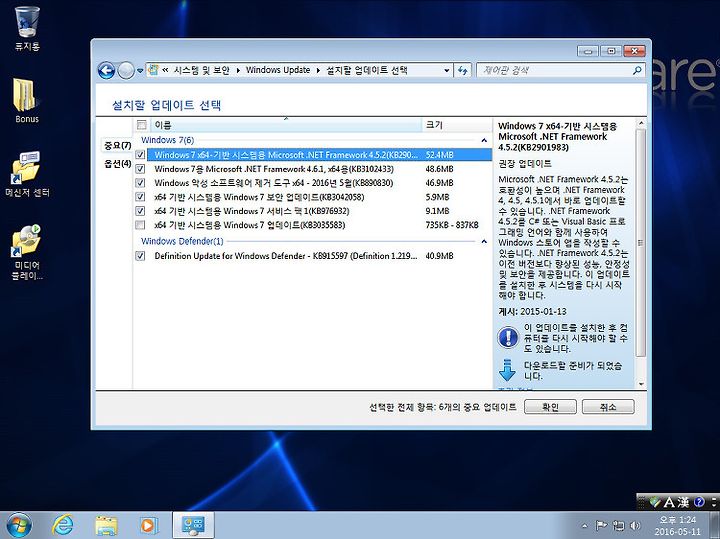
Task: Uncheck .NET Framework 4.5.2 (KB2901983) update
Action: pyautogui.click(x=141, y=155)
